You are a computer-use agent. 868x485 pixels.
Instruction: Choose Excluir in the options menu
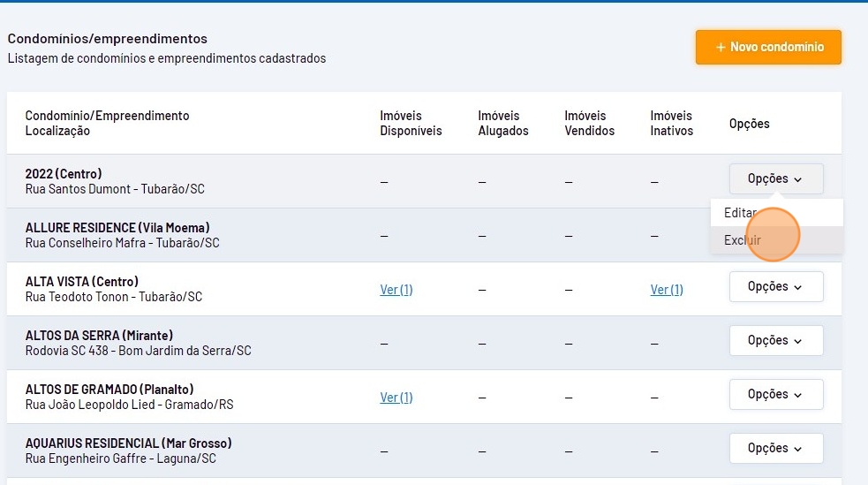coord(743,239)
